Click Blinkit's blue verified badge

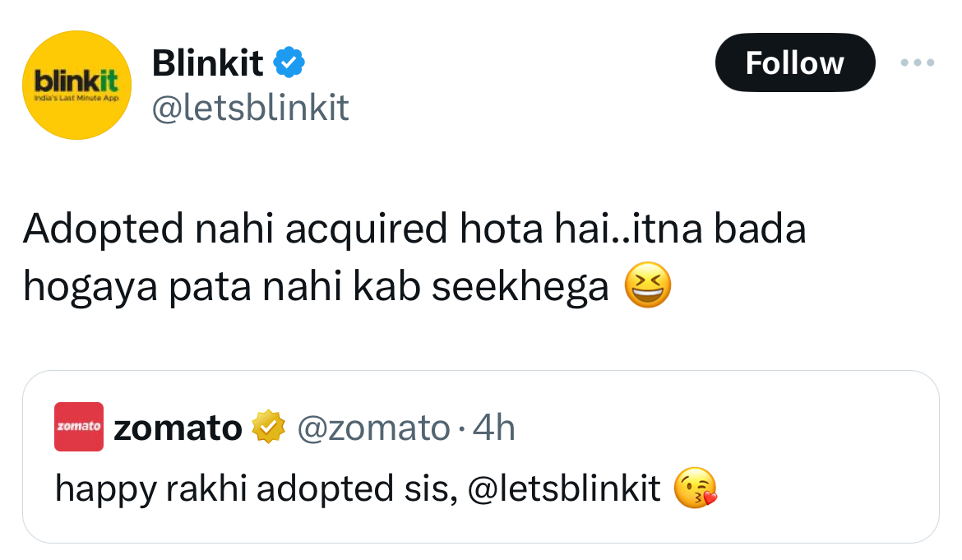289,62
